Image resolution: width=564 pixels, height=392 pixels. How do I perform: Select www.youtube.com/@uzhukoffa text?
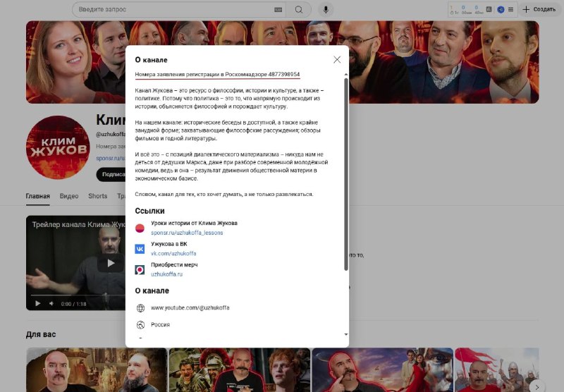pyautogui.click(x=190, y=308)
